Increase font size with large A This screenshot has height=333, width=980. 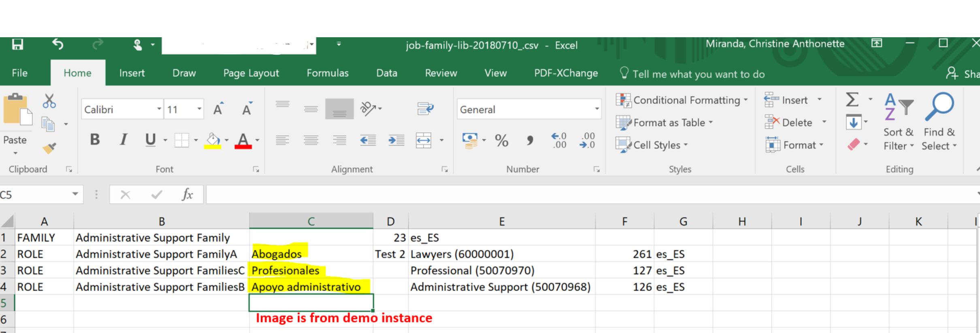(218, 109)
